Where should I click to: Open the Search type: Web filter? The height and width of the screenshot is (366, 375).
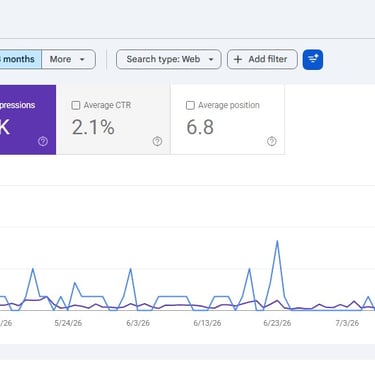[x=169, y=59]
